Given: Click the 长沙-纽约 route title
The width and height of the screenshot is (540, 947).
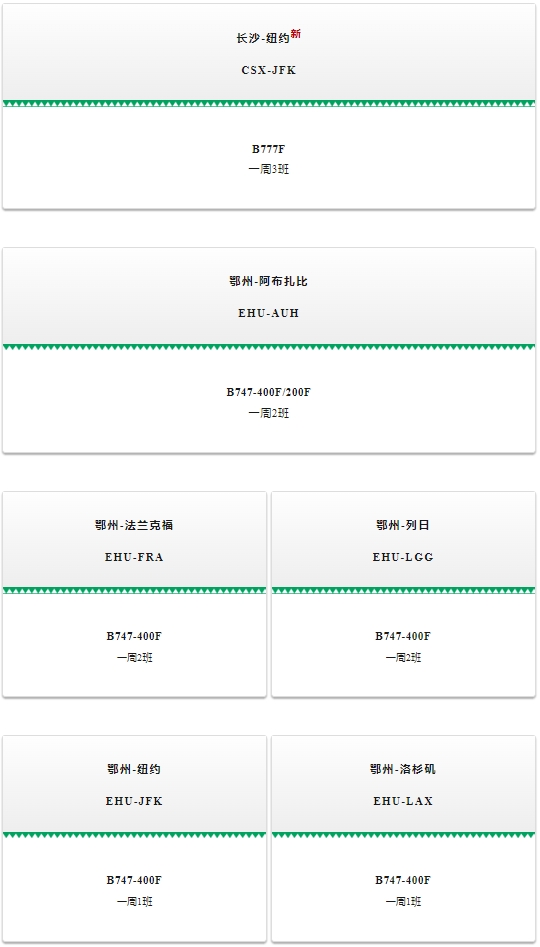Looking at the screenshot, I should 263,38.
